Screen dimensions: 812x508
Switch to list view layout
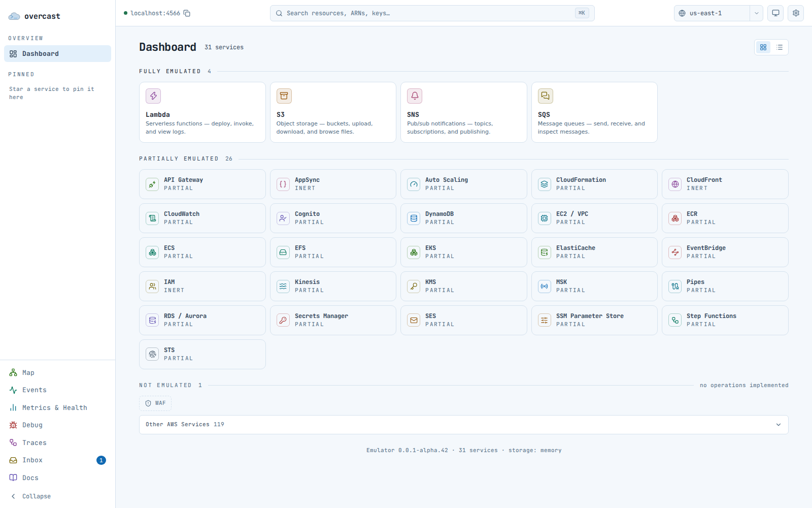[x=780, y=47]
